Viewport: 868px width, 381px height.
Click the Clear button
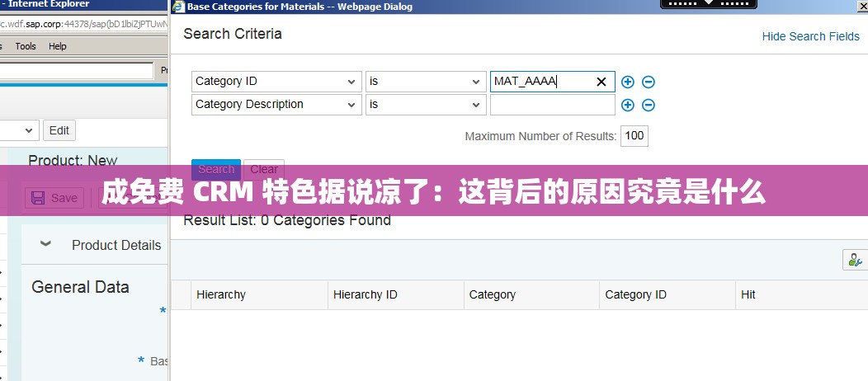[264, 169]
